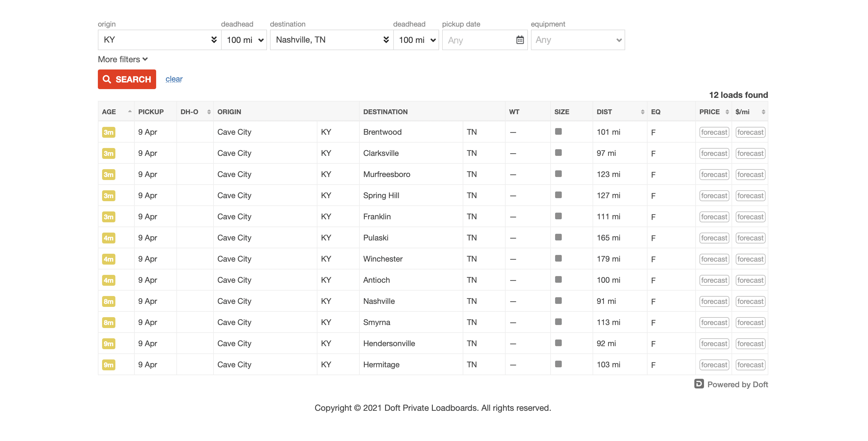Open the equipment Any dropdown
Image resolution: width=868 pixels, height=441 pixels.
point(578,40)
